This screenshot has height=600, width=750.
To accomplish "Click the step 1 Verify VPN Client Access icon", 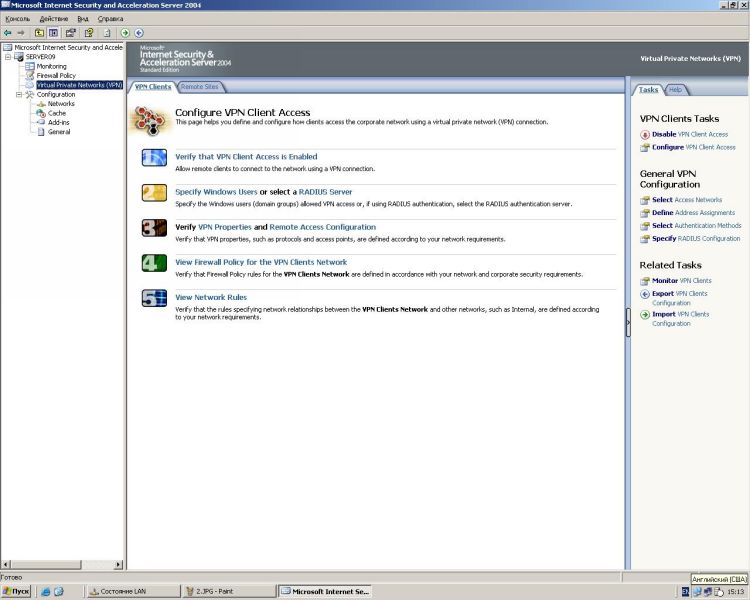I will 154,157.
